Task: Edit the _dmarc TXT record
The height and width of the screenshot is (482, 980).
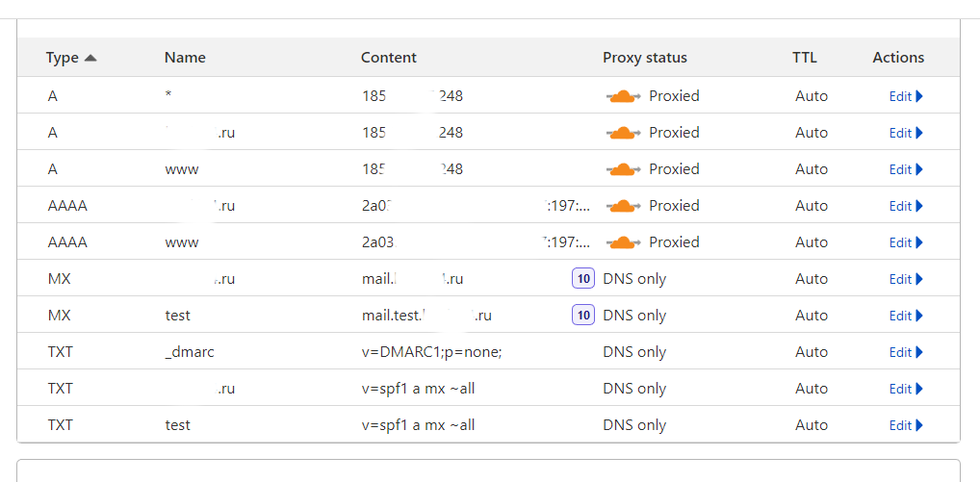Action: [x=906, y=352]
